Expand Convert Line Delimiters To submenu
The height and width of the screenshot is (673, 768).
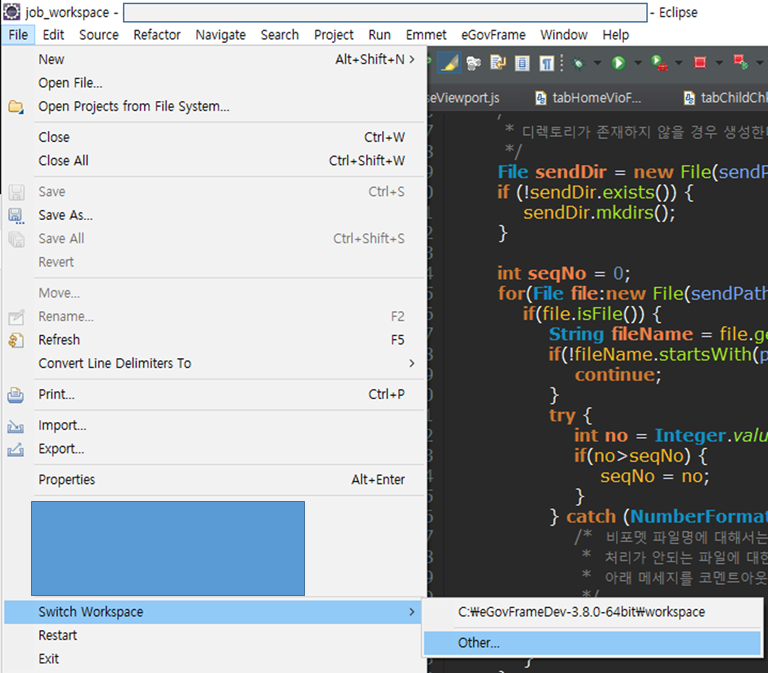click(x=213, y=363)
